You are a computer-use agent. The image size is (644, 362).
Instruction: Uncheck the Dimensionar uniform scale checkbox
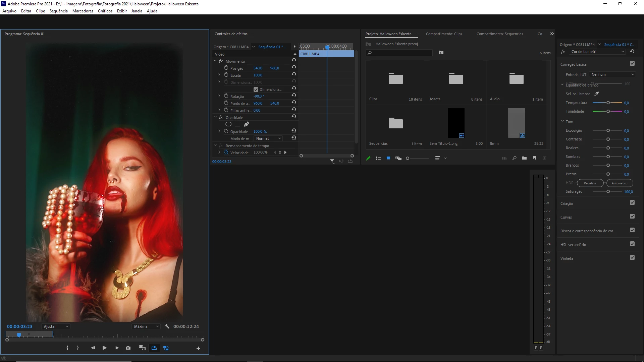click(256, 89)
